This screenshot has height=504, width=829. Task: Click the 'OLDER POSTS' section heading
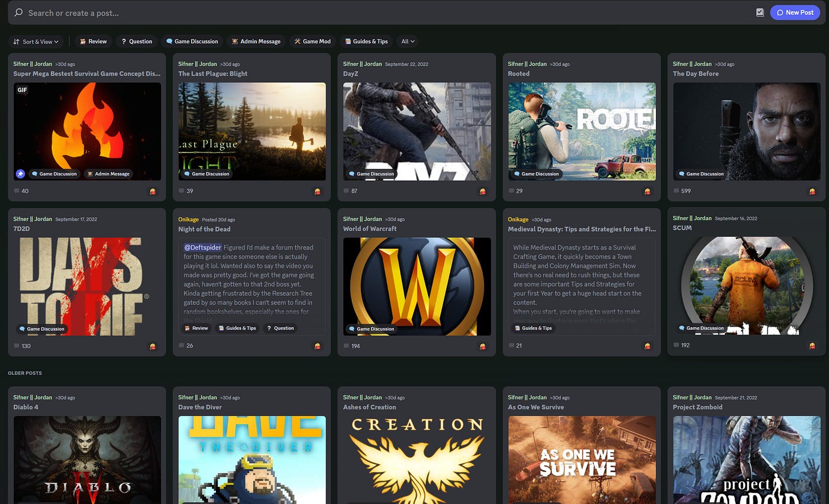tap(24, 373)
